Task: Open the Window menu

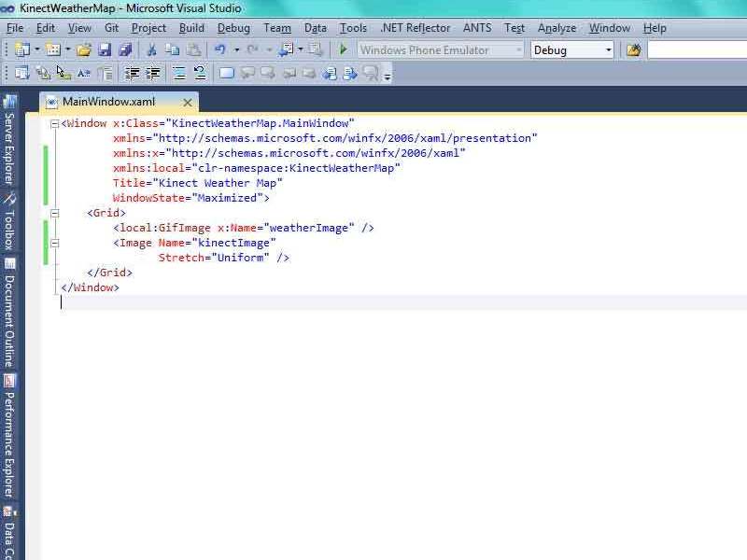Action: (610, 28)
